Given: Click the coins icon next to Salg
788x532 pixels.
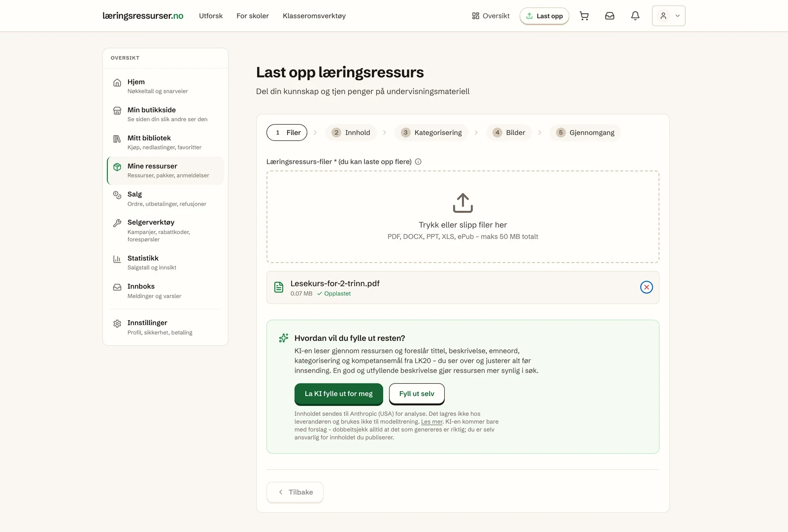Looking at the screenshot, I should pos(117,195).
